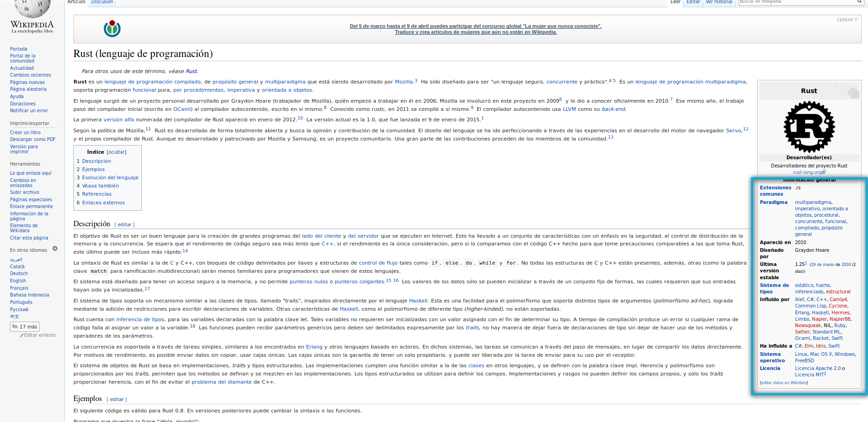Click the Wikipedia globe logo
Image resolution: width=868 pixels, height=422 pixels.
click(x=32, y=8)
